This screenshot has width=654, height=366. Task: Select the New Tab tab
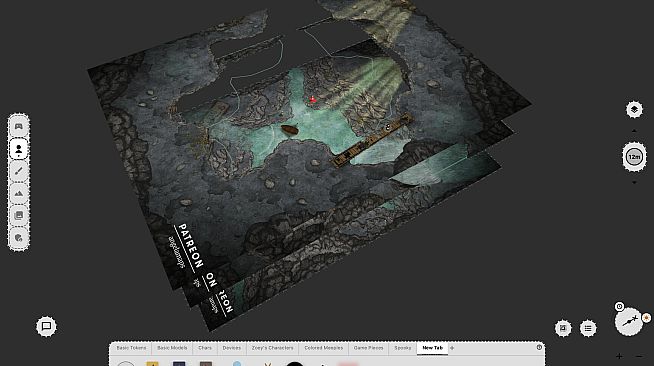(x=433, y=348)
